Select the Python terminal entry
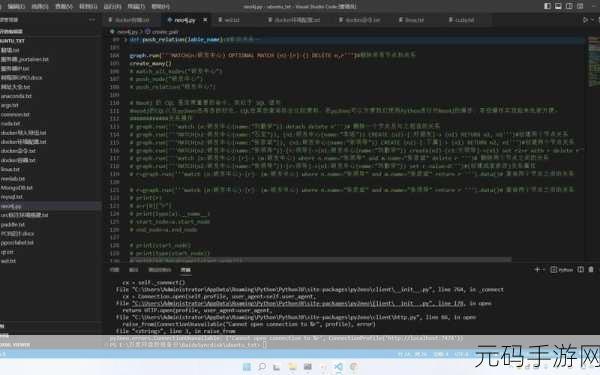This screenshot has width=600, height=375. 562,270
